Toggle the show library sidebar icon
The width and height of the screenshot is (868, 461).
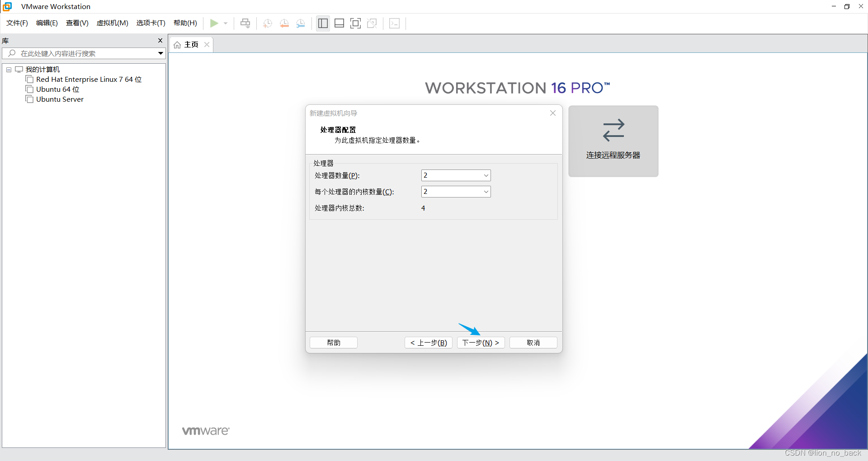[323, 23]
